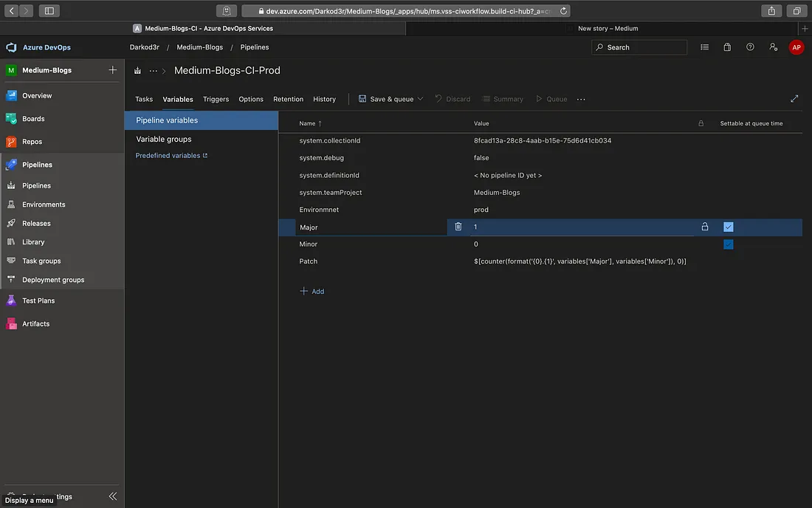
Task: Open the Pipelines sub-item
Action: click(36, 185)
